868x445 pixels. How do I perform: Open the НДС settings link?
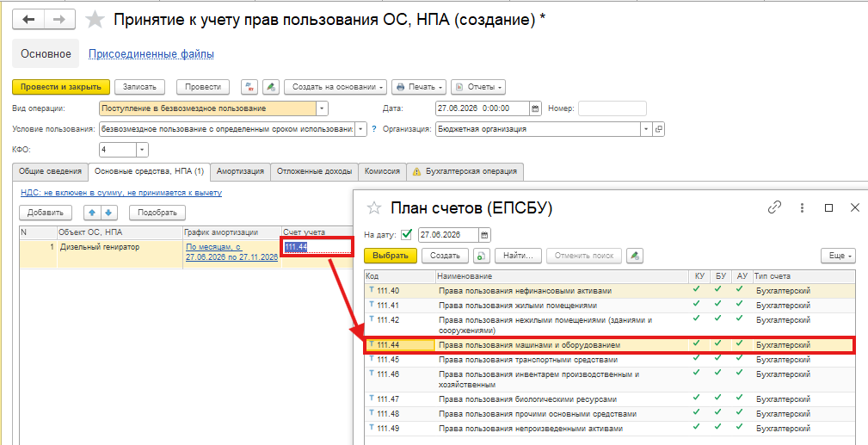(x=121, y=193)
